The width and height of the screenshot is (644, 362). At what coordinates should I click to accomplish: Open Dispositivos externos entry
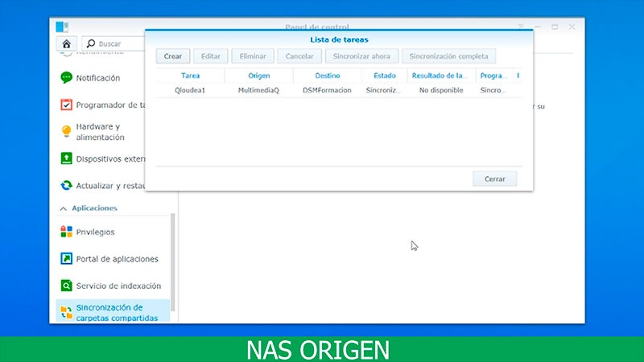pos(110,158)
